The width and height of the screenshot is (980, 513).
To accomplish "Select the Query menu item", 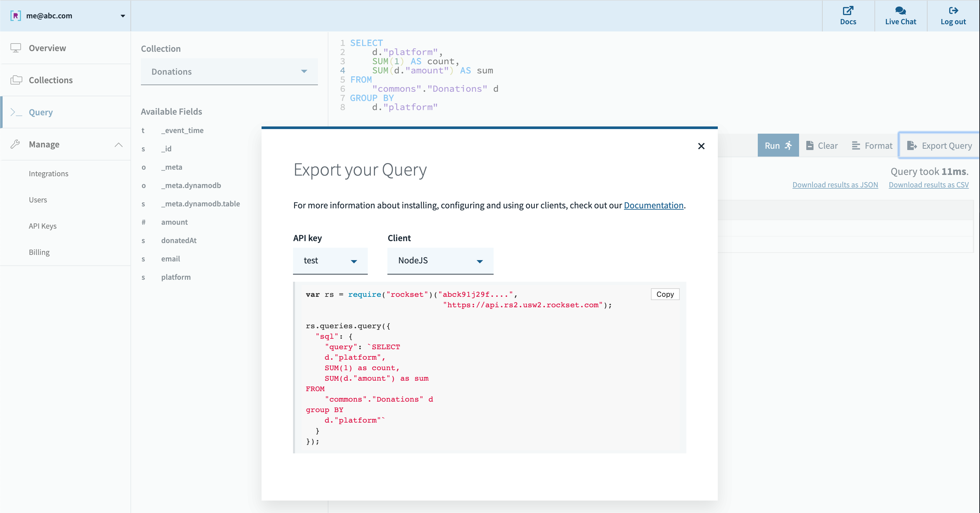I will point(66,112).
